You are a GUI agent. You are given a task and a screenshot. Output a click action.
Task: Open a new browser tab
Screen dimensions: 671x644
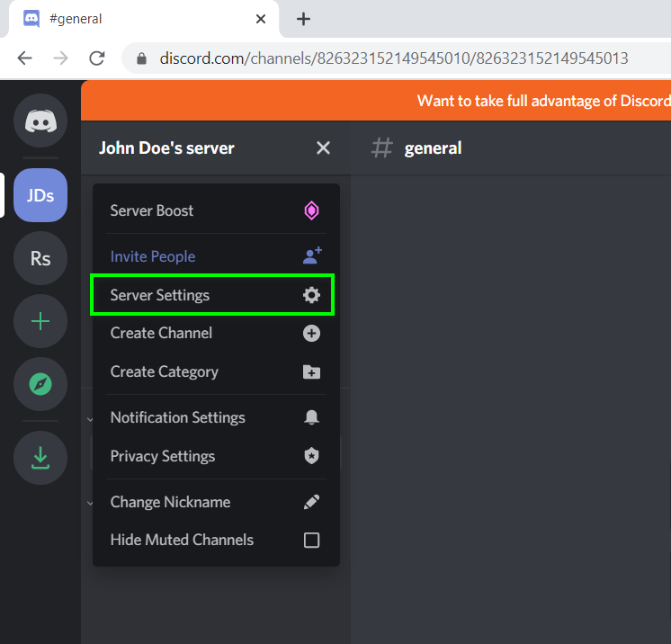[x=303, y=19]
